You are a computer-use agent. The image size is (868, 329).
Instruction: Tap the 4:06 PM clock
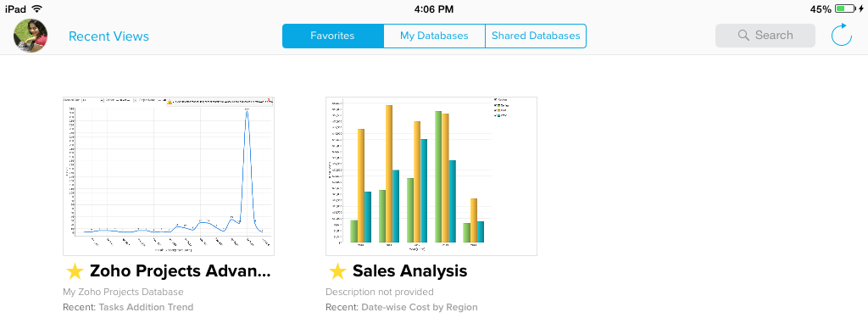pyautogui.click(x=434, y=8)
